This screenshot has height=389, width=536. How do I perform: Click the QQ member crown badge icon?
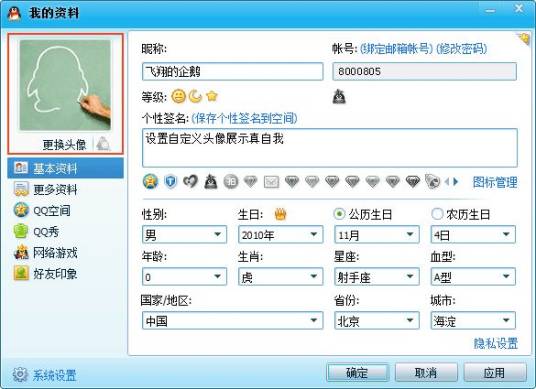150,181
